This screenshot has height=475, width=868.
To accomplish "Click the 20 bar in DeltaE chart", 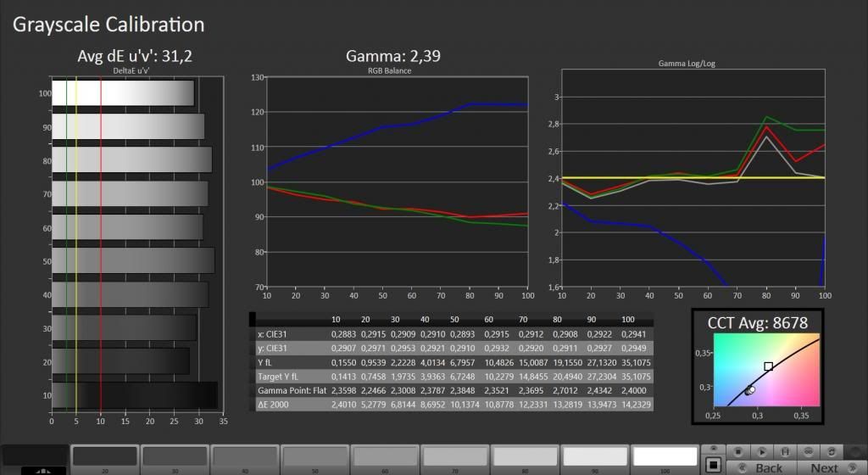I will click(120, 361).
